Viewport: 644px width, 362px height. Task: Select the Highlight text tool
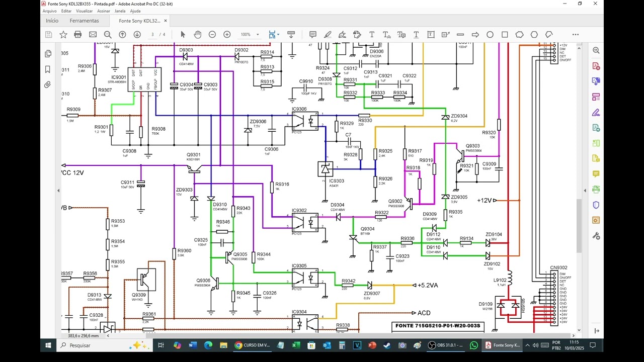click(328, 35)
